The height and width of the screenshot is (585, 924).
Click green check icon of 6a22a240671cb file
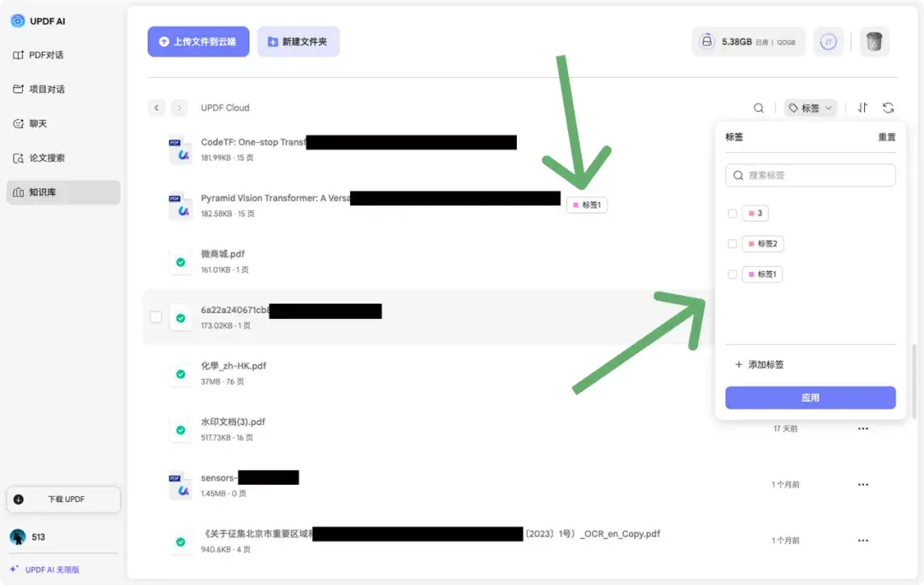click(181, 318)
